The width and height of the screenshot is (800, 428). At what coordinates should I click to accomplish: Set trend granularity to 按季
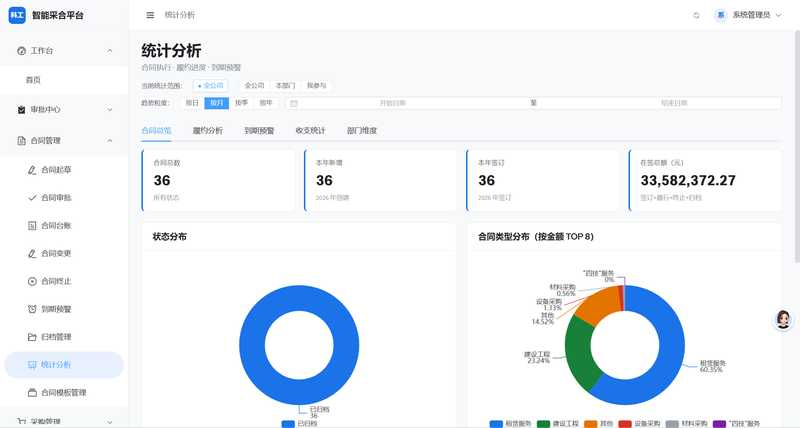pyautogui.click(x=241, y=103)
